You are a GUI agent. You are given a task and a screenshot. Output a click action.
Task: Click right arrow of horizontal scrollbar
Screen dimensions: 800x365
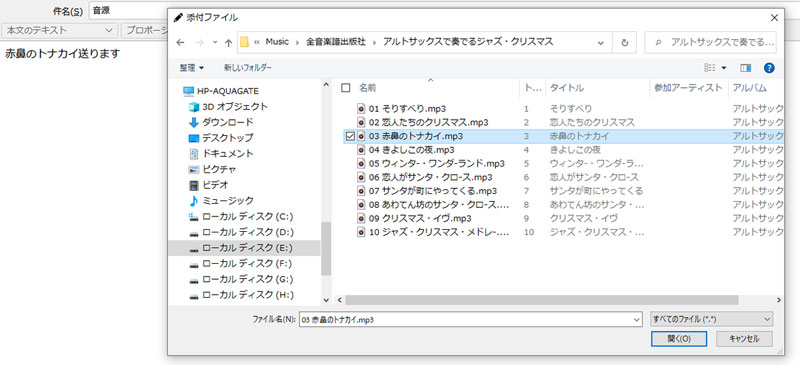(779, 300)
